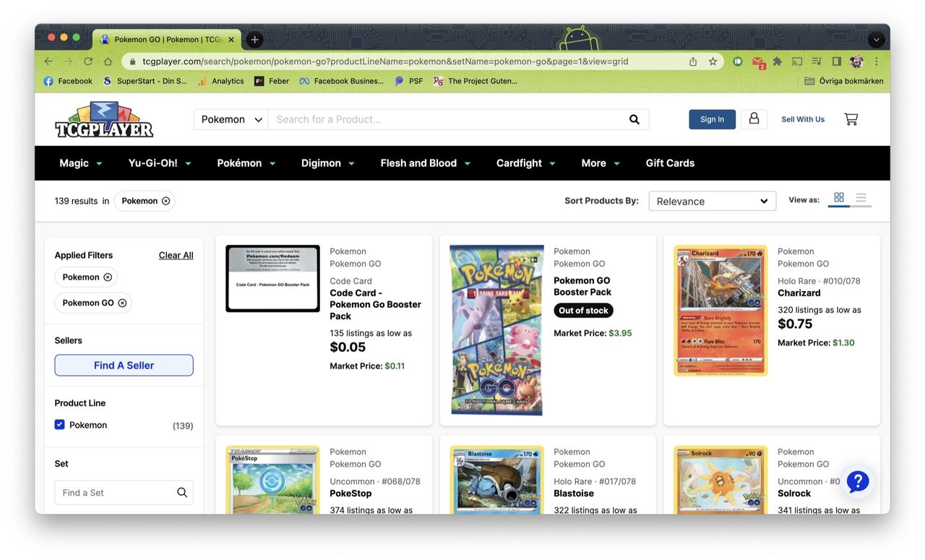Click the magnifying glass search icon
Screen dimensions: 925x560
(634, 119)
